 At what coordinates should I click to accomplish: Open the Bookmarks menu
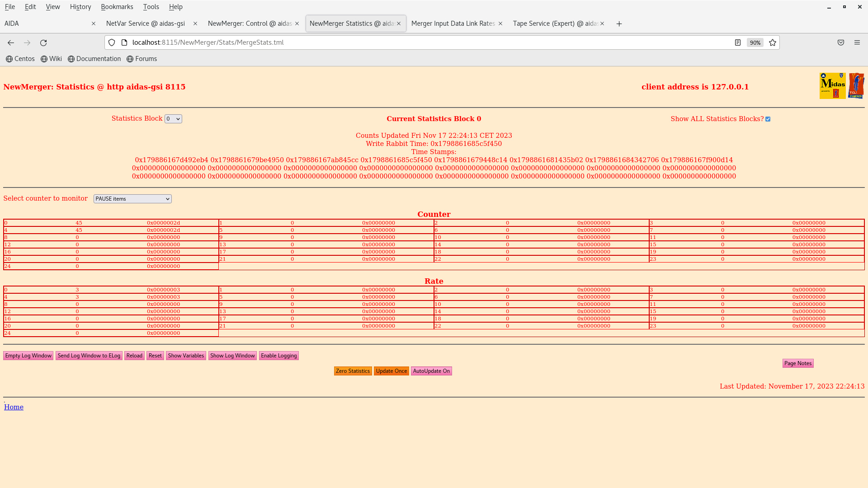pos(117,7)
